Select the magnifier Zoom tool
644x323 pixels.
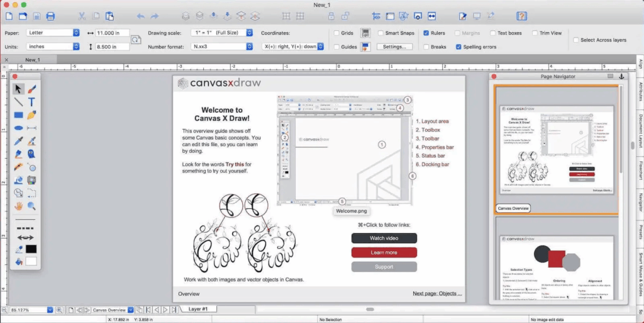[x=31, y=206]
